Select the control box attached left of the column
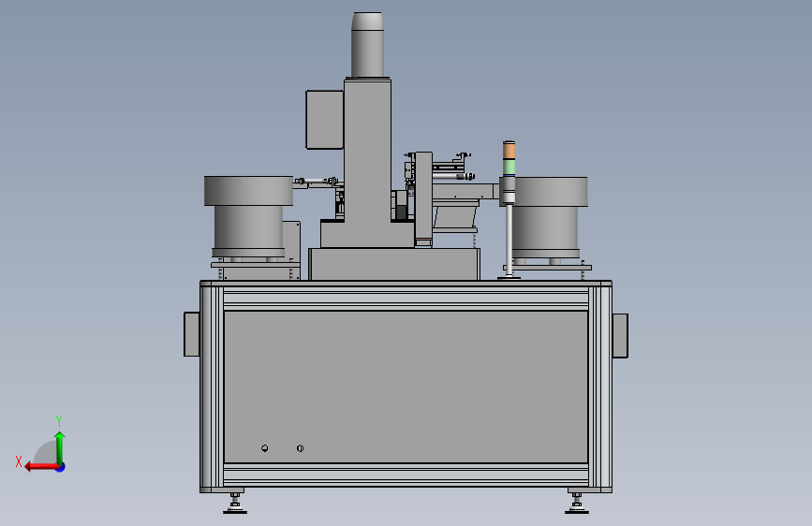812x526 pixels. (x=325, y=120)
